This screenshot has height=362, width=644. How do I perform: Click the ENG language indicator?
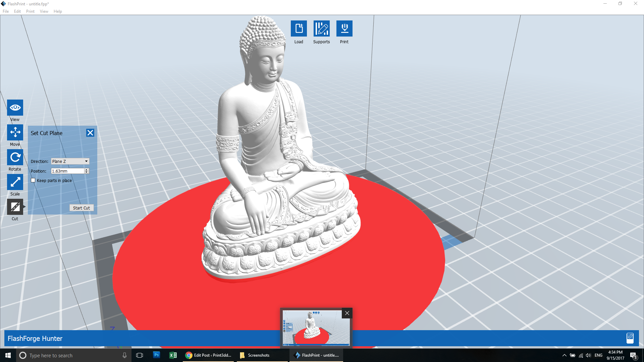598,355
